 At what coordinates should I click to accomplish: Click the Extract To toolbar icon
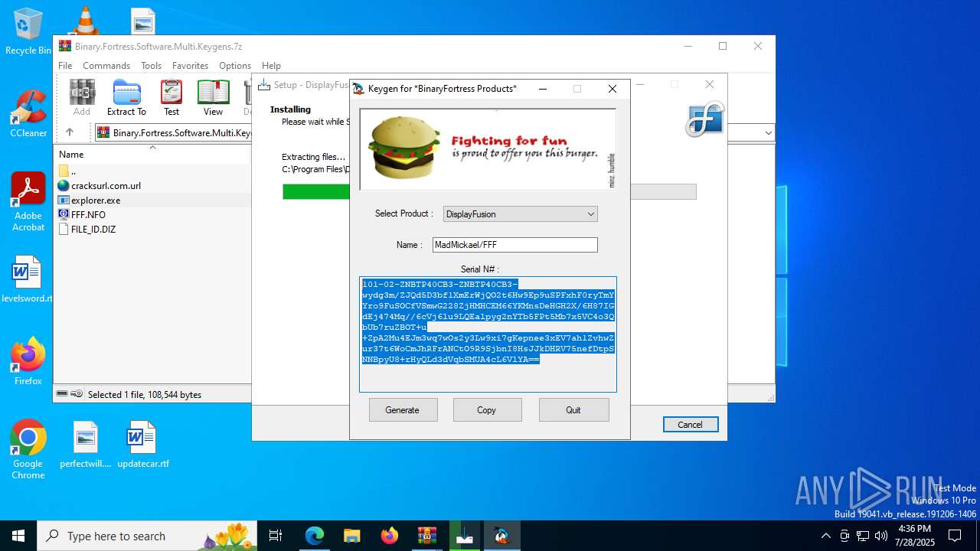coord(126,98)
